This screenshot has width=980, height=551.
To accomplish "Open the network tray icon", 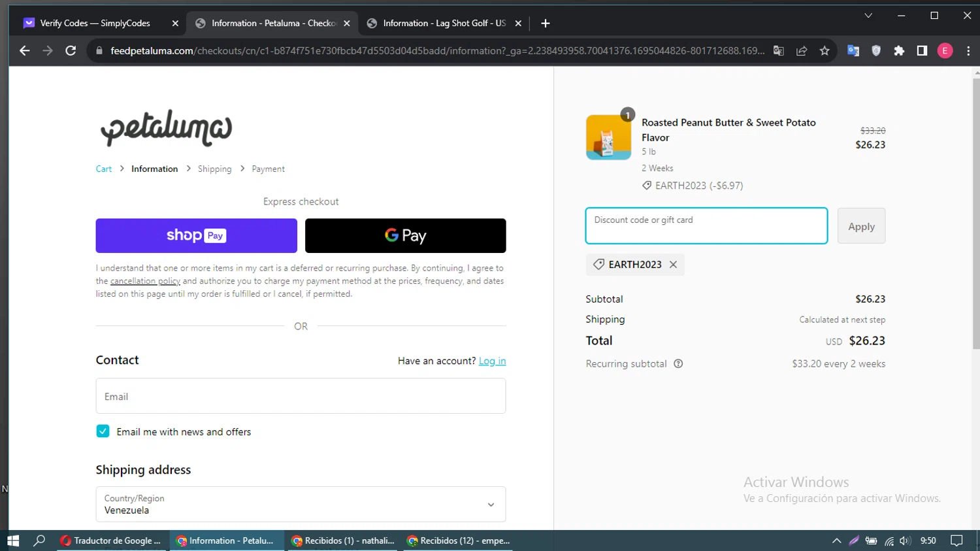I will (889, 541).
